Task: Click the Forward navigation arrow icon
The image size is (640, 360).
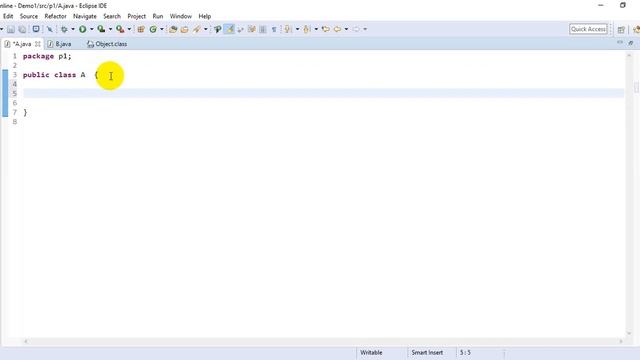Action: click(x=356, y=29)
